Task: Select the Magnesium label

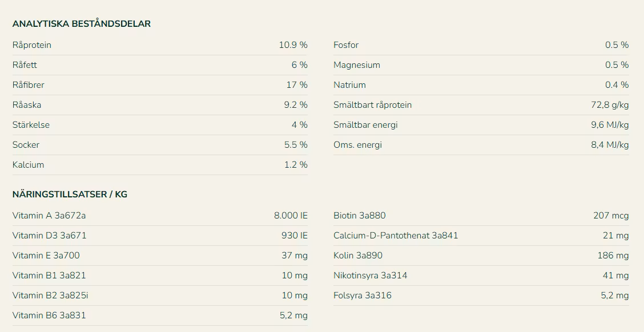Action: (x=357, y=65)
